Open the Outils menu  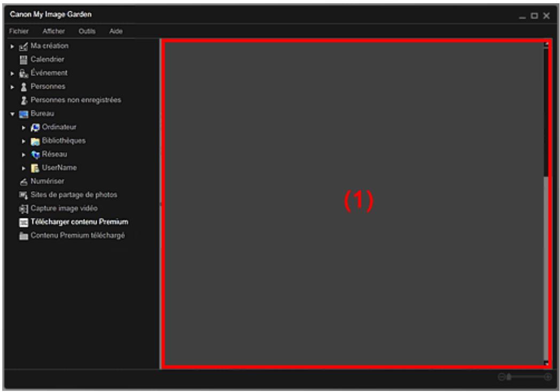[87, 31]
